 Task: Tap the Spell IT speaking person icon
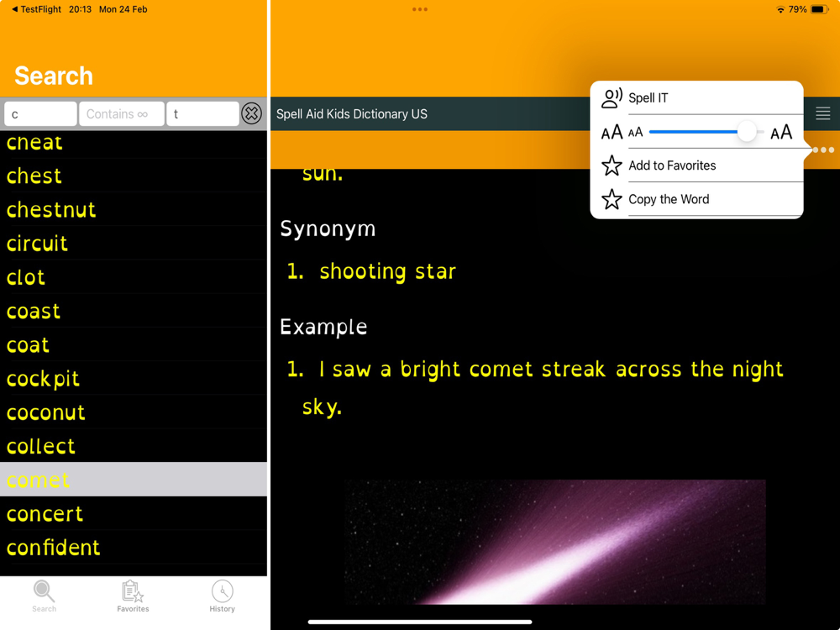(x=612, y=98)
